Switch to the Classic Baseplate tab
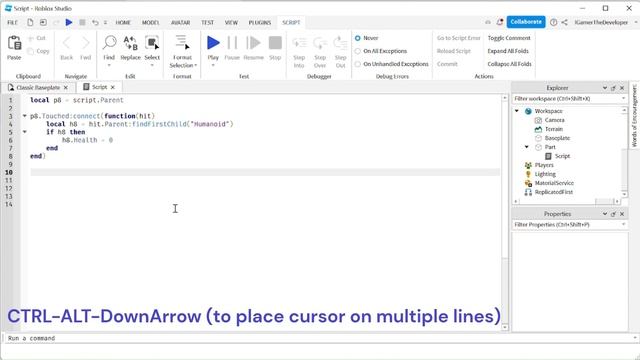This screenshot has height=360, width=640. pyautogui.click(x=38, y=88)
